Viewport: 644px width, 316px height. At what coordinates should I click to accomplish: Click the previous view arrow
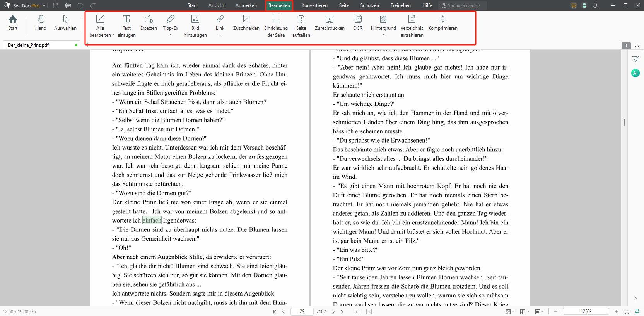pyautogui.click(x=357, y=311)
